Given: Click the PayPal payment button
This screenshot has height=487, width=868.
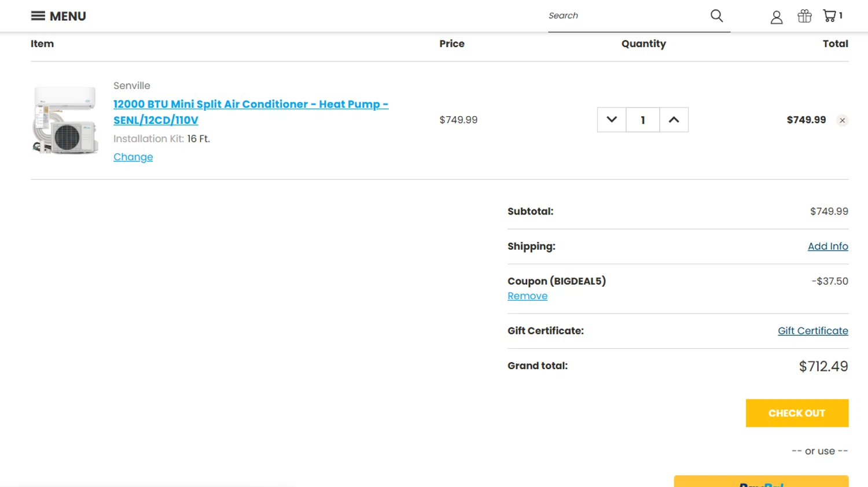Looking at the screenshot, I should click(761, 482).
